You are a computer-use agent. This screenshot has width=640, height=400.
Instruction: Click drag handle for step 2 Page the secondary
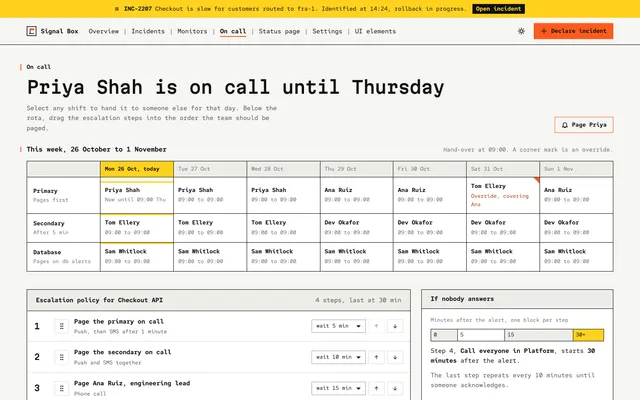[62, 357]
